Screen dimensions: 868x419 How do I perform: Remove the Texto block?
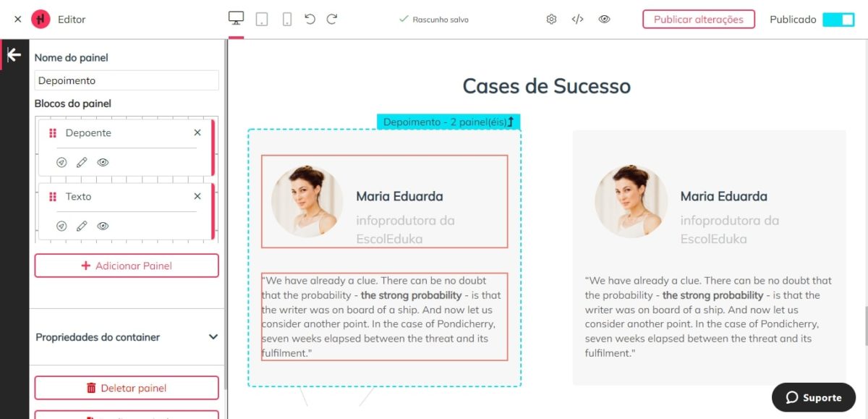[197, 197]
